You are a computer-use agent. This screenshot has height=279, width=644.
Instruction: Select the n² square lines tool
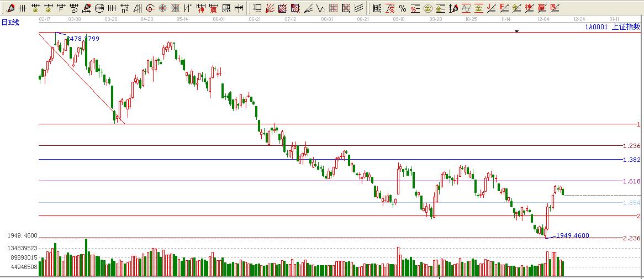(125, 8)
